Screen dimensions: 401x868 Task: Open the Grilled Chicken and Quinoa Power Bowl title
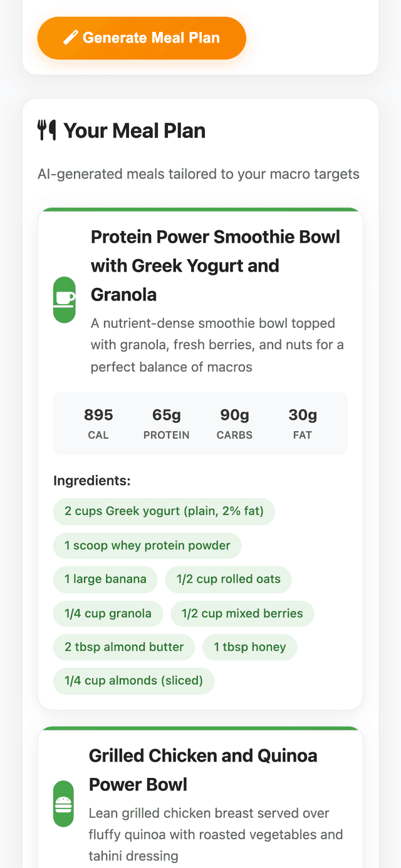tap(203, 769)
